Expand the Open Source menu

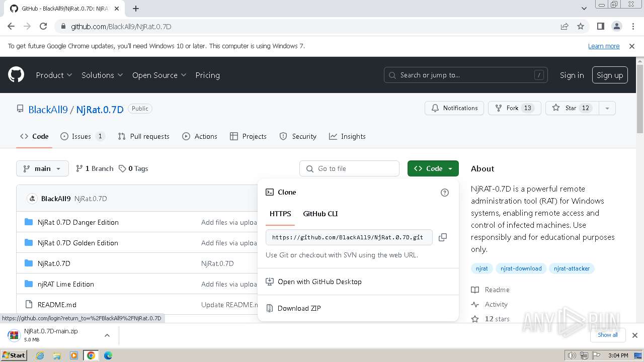(159, 75)
